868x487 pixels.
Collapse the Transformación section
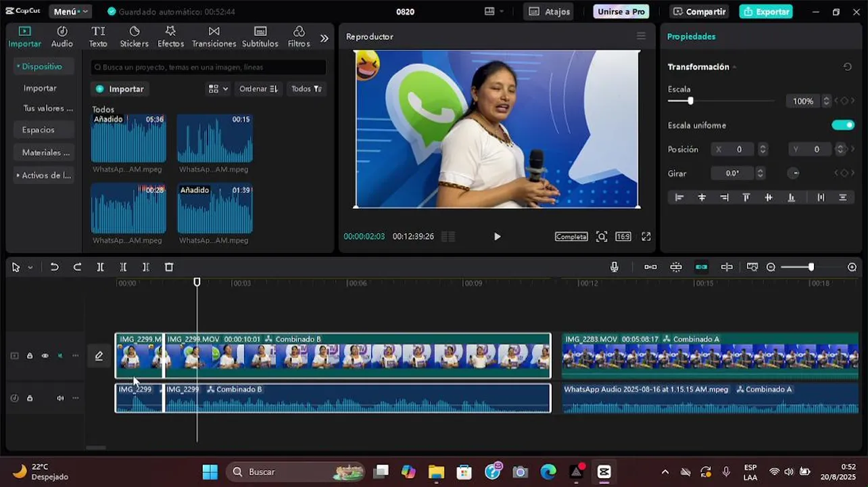(x=734, y=67)
